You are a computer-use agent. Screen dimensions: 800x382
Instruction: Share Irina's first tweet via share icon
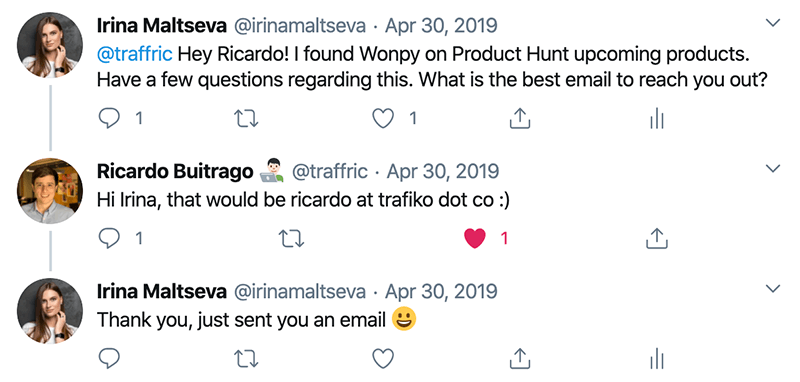point(520,119)
